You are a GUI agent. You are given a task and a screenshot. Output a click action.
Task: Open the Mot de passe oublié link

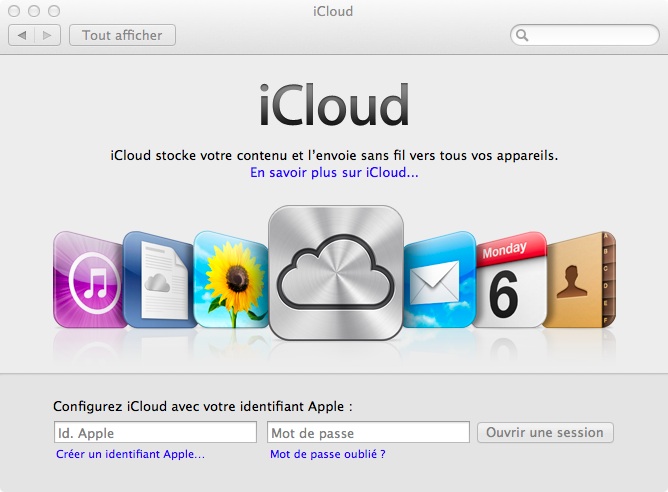328,454
